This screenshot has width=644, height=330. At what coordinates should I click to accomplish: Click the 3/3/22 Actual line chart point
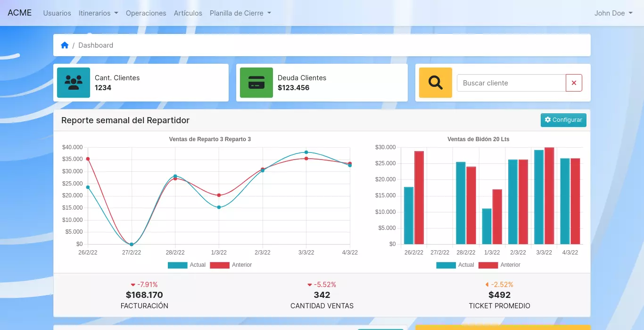click(306, 152)
